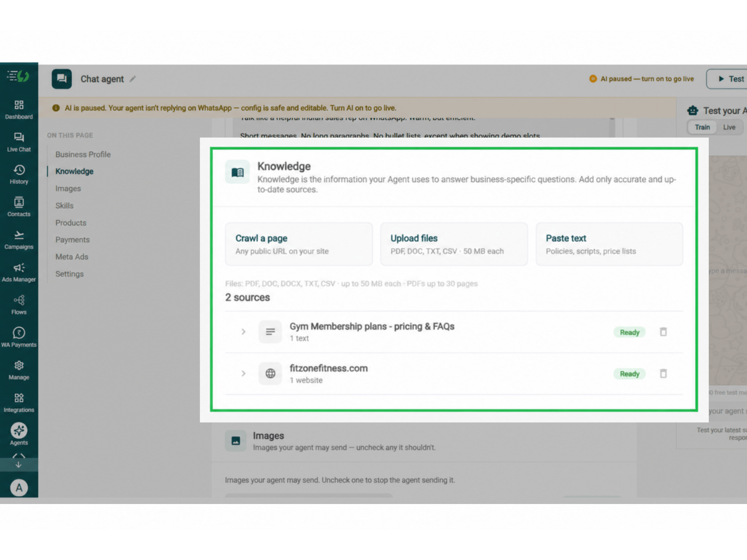
Task: Edit the Chat agent name pencil
Action: [x=133, y=79]
